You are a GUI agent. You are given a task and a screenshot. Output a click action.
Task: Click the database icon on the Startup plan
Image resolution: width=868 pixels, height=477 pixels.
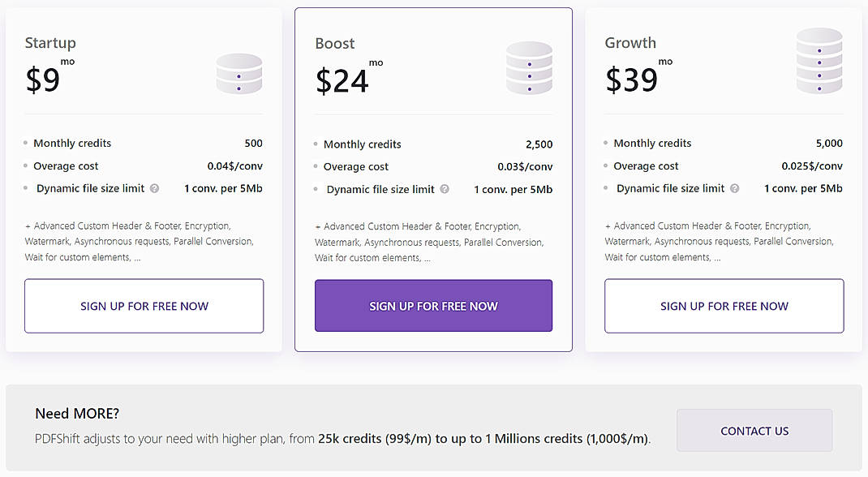tap(238, 73)
